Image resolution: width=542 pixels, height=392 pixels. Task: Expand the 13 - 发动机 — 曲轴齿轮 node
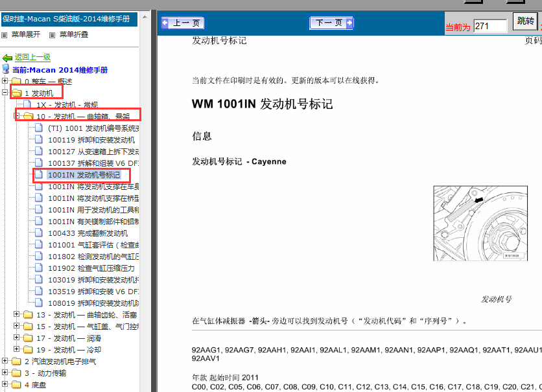pyautogui.click(x=17, y=314)
